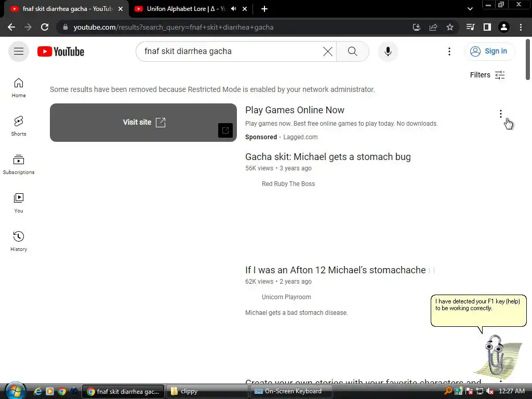
Task: Click the Lagged.com advertiser link
Action: coord(300,137)
